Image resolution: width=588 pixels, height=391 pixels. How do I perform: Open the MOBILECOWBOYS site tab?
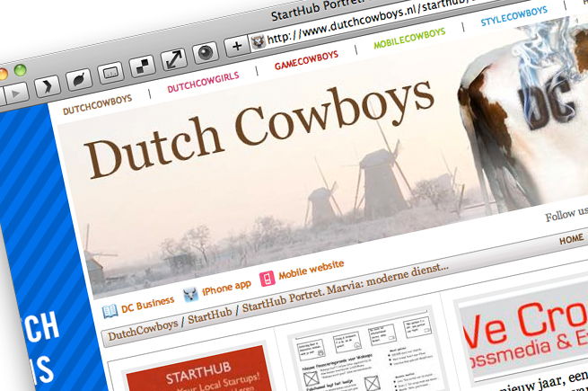(409, 39)
